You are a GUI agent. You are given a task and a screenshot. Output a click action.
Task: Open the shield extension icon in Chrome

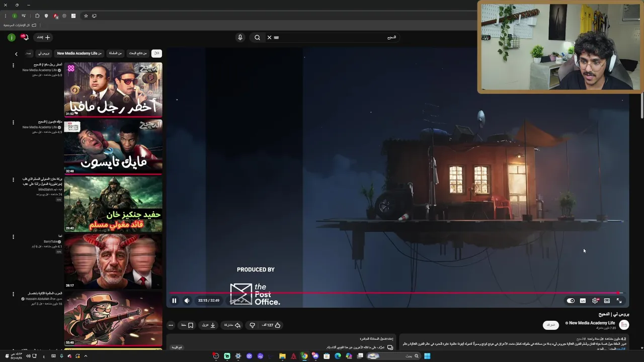(x=46, y=16)
